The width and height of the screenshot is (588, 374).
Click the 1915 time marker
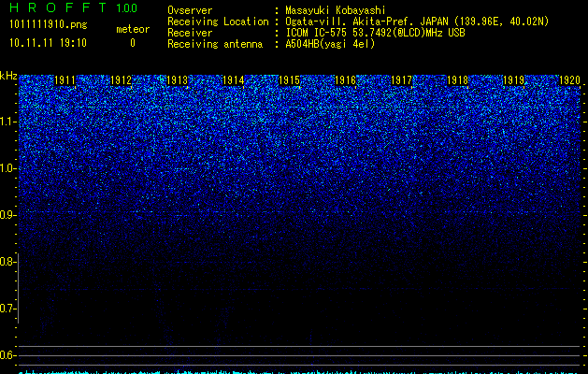290,80
